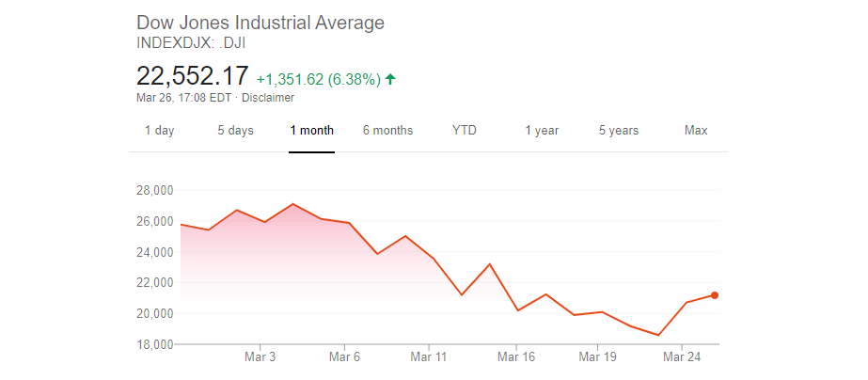Click the 28,000 axis label
868x380 pixels.
156,191
